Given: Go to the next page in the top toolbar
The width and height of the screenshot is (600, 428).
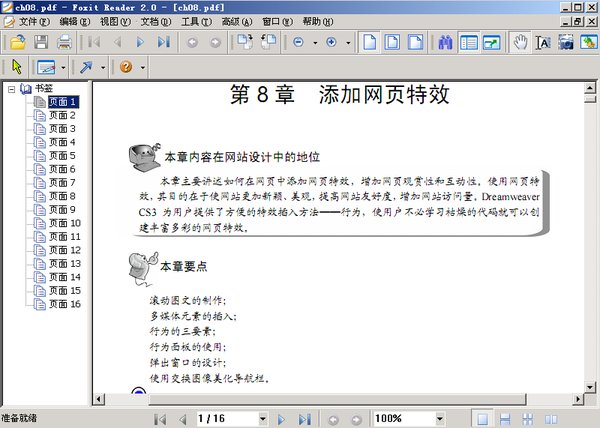Looking at the screenshot, I should 140,42.
